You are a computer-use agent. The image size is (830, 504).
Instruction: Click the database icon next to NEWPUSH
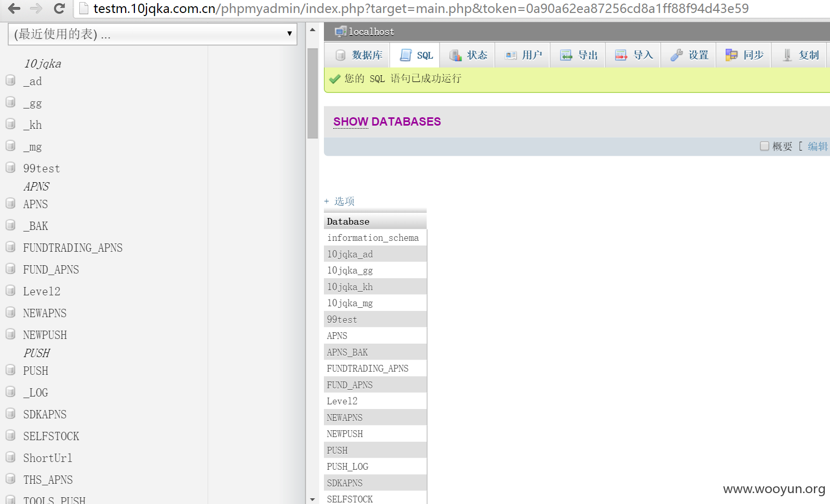point(10,334)
